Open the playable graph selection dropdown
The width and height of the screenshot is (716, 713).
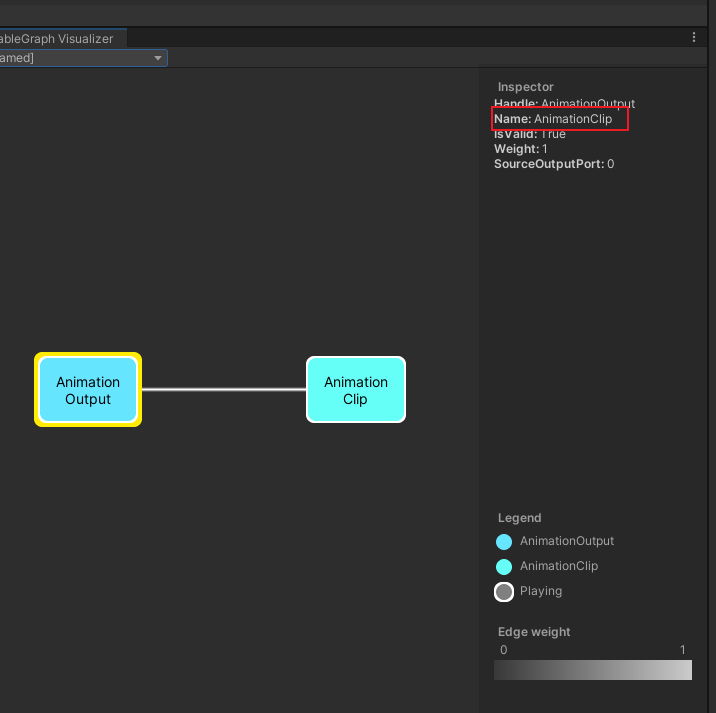click(x=83, y=58)
